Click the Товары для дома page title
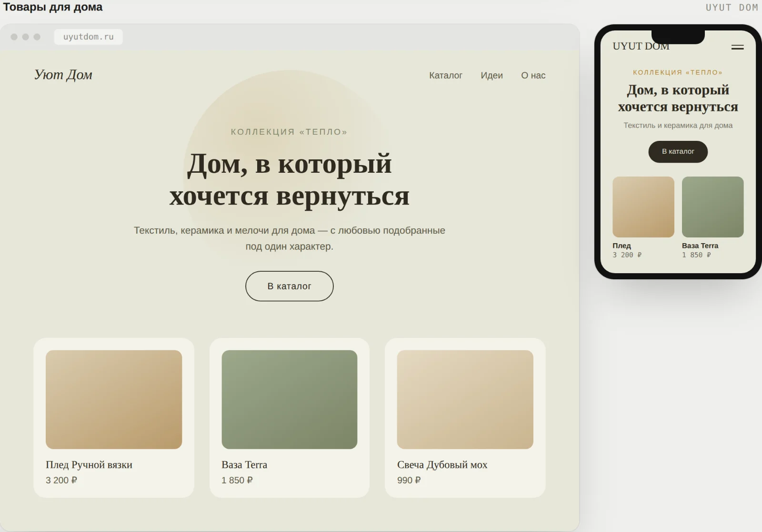762x532 pixels. [x=53, y=7]
